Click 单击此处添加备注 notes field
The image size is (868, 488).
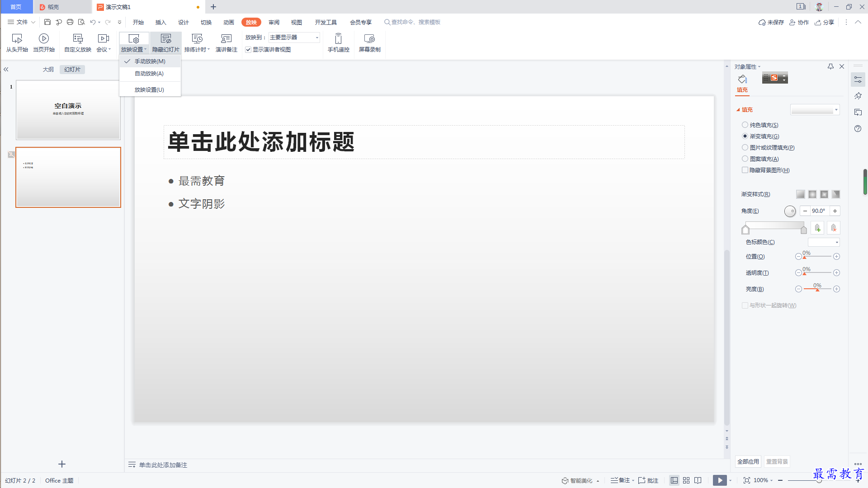click(163, 465)
